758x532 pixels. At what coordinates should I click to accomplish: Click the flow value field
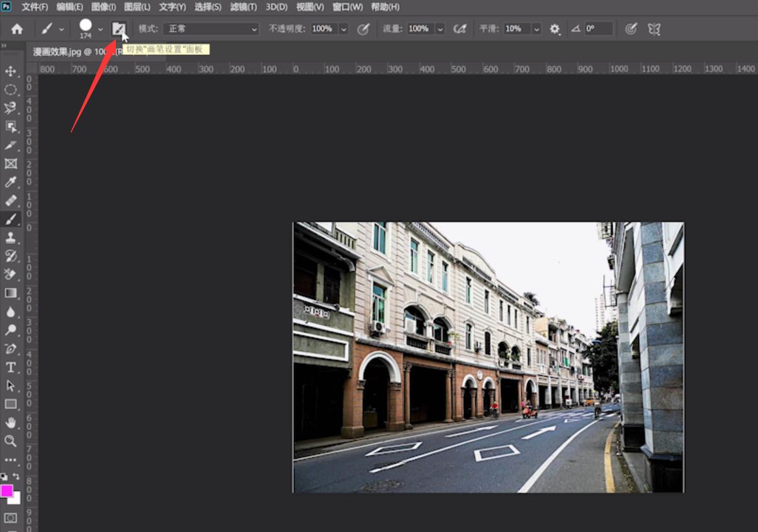[421, 29]
